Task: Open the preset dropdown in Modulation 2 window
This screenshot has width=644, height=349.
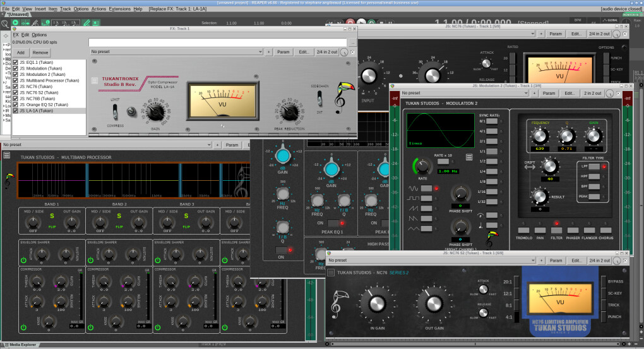Action: 460,93
